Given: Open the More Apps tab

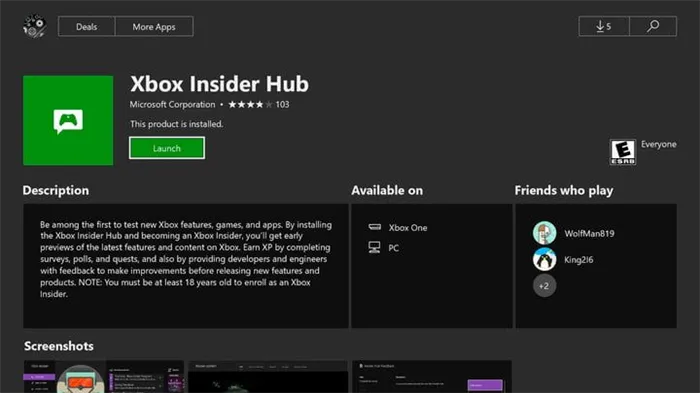Looking at the screenshot, I should tap(154, 26).
